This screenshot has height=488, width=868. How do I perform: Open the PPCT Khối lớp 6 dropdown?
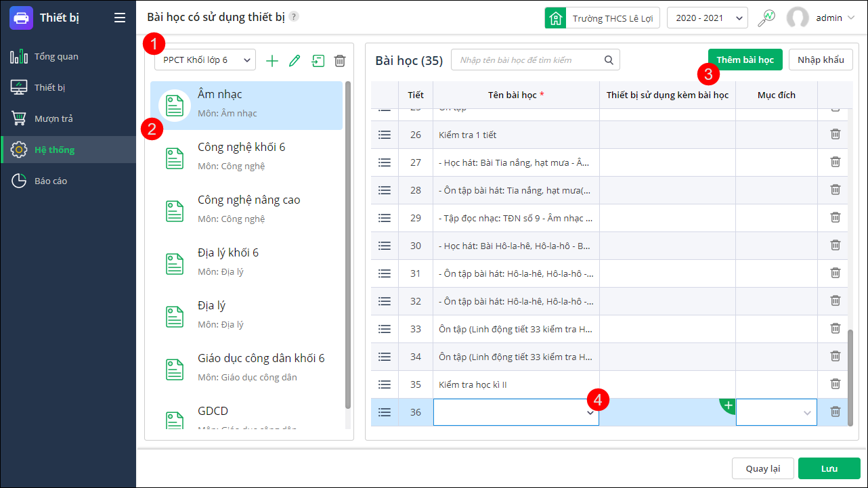(x=204, y=60)
